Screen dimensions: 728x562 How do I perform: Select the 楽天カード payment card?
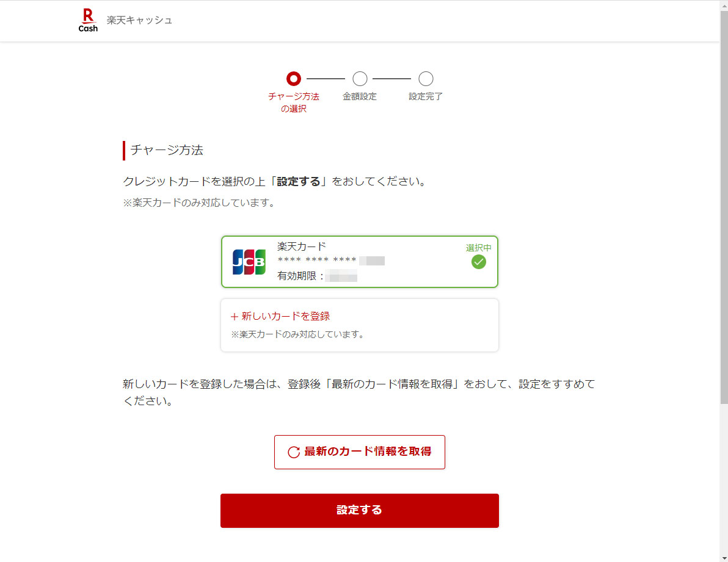pos(360,262)
